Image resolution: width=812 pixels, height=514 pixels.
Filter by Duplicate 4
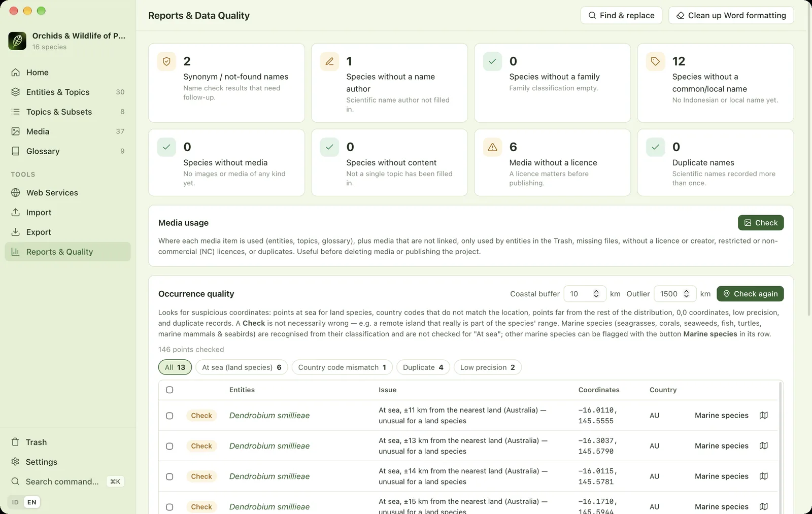pyautogui.click(x=423, y=367)
